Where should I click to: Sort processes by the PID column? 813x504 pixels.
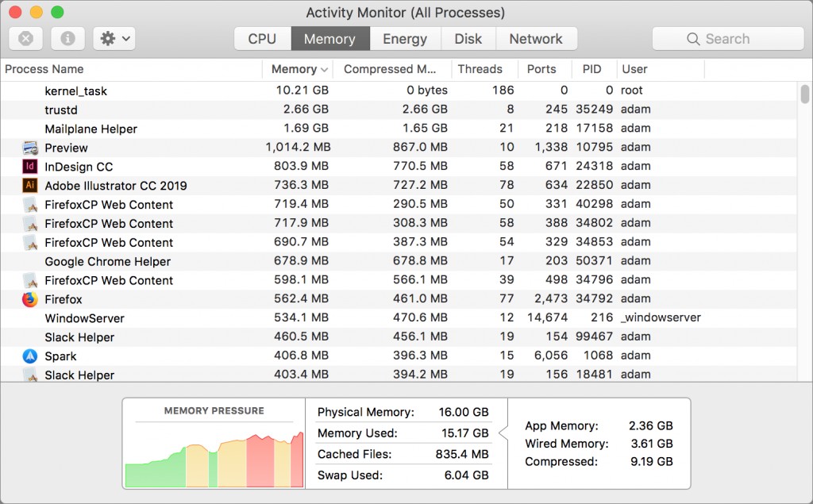pos(593,69)
